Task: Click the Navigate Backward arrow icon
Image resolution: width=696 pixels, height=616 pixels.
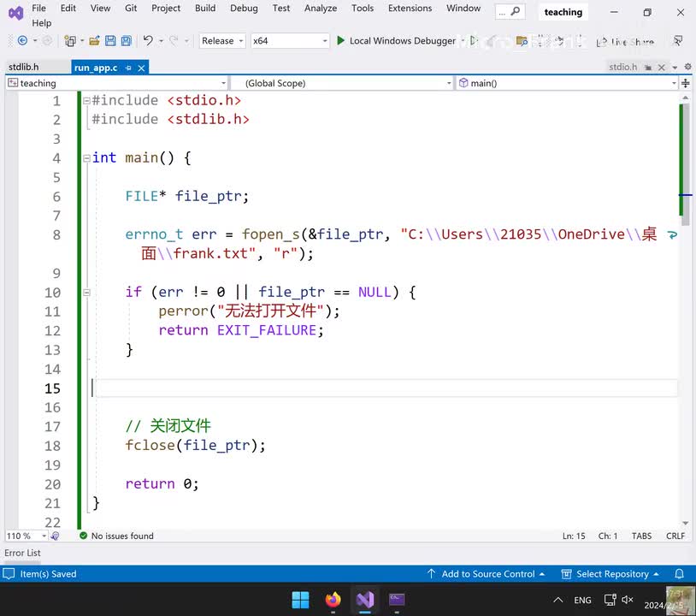Action: (22, 41)
